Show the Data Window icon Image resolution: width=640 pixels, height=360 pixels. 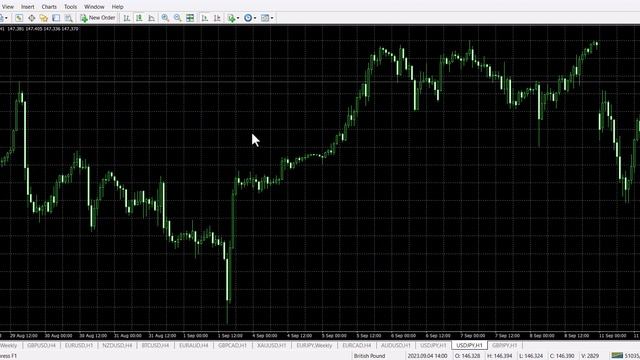31,18
